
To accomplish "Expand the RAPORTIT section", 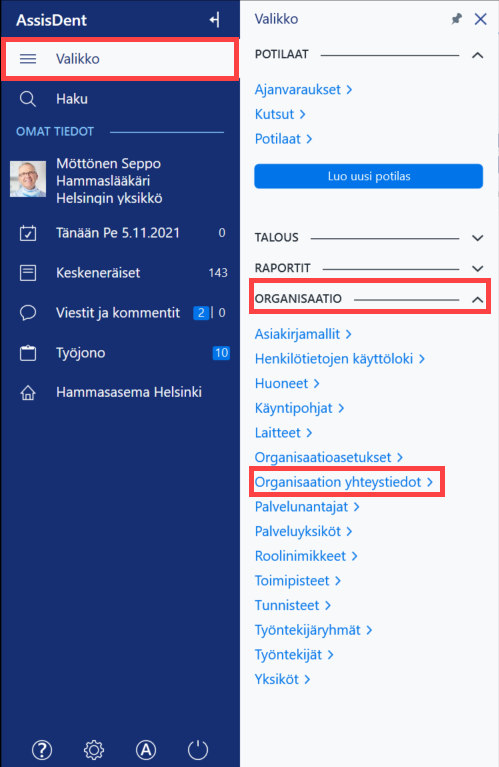I will [x=477, y=269].
